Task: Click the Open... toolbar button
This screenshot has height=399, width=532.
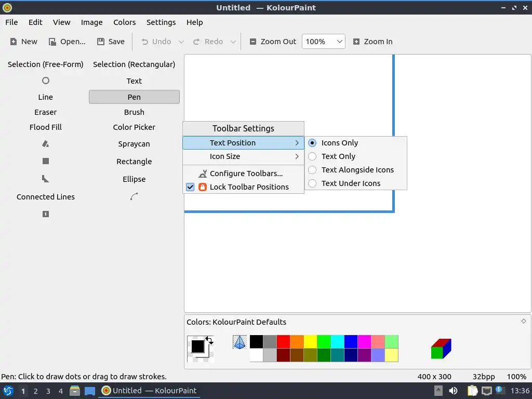Action: pos(67,42)
